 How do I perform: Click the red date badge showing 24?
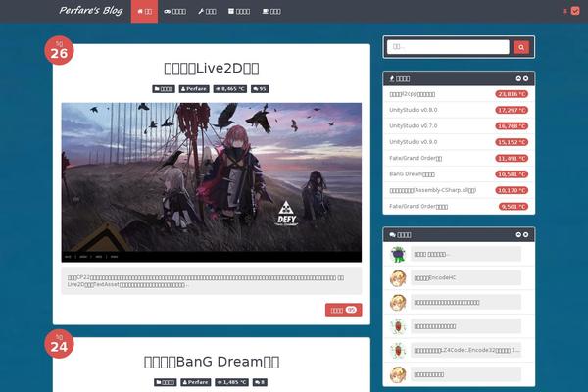click(x=59, y=344)
